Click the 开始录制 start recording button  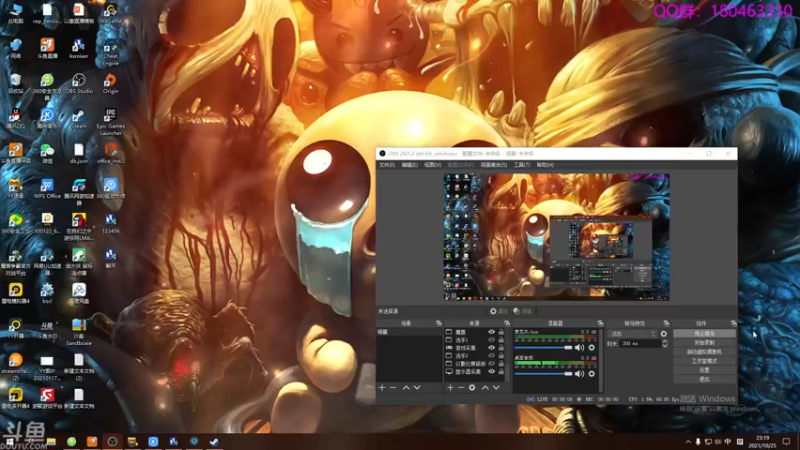coord(704,343)
